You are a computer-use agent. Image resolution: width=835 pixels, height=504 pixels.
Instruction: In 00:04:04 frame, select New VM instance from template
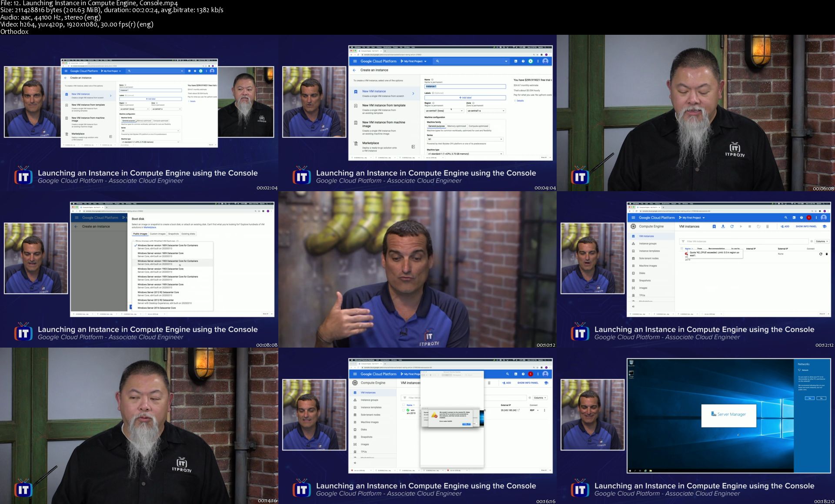pos(384,109)
